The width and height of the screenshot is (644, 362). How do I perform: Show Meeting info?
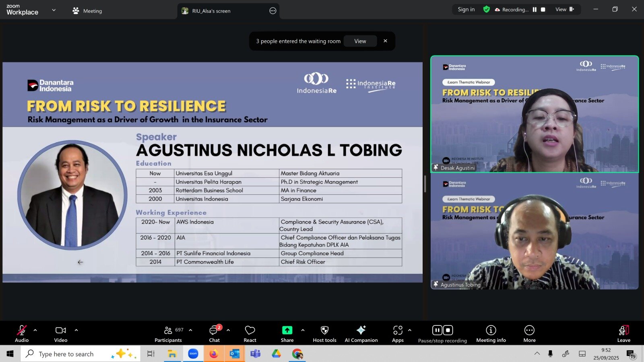pyautogui.click(x=491, y=333)
